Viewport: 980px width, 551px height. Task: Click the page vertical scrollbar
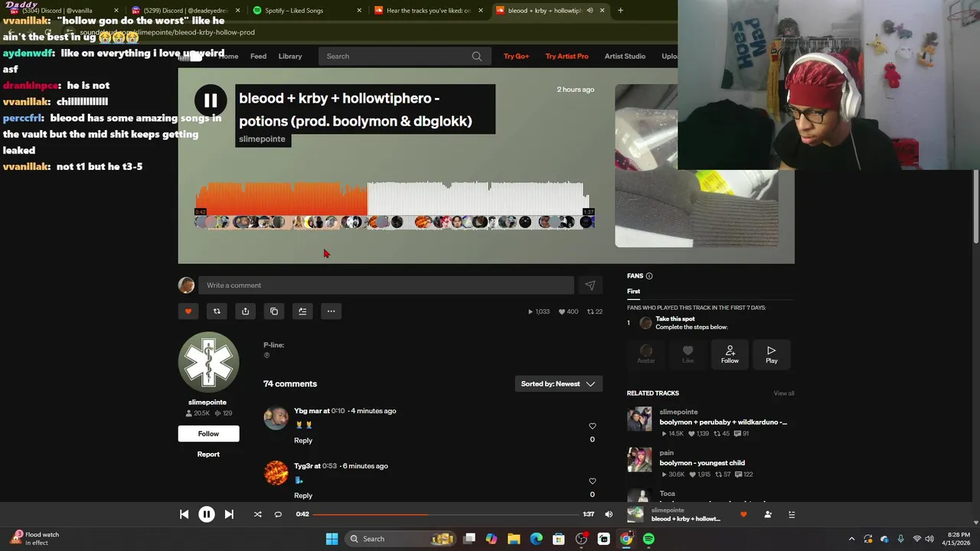point(975,207)
